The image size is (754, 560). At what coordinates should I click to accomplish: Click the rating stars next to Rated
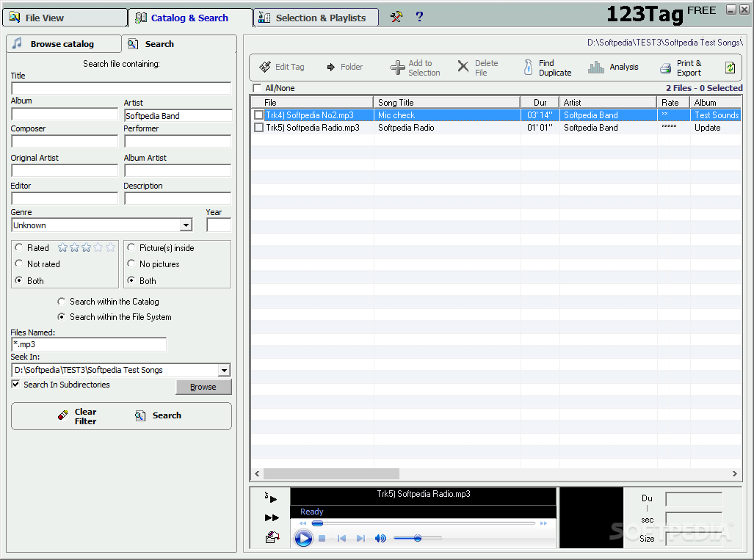tap(87, 247)
